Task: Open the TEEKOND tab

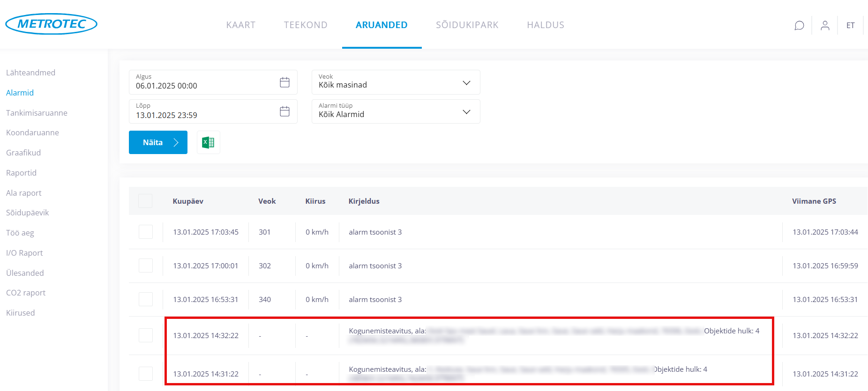Action: pos(306,25)
